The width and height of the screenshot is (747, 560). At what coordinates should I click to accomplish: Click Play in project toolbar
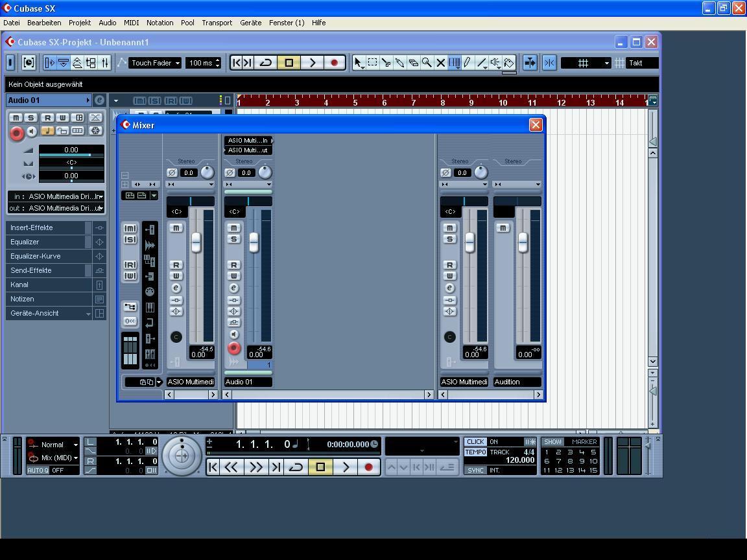(x=313, y=62)
